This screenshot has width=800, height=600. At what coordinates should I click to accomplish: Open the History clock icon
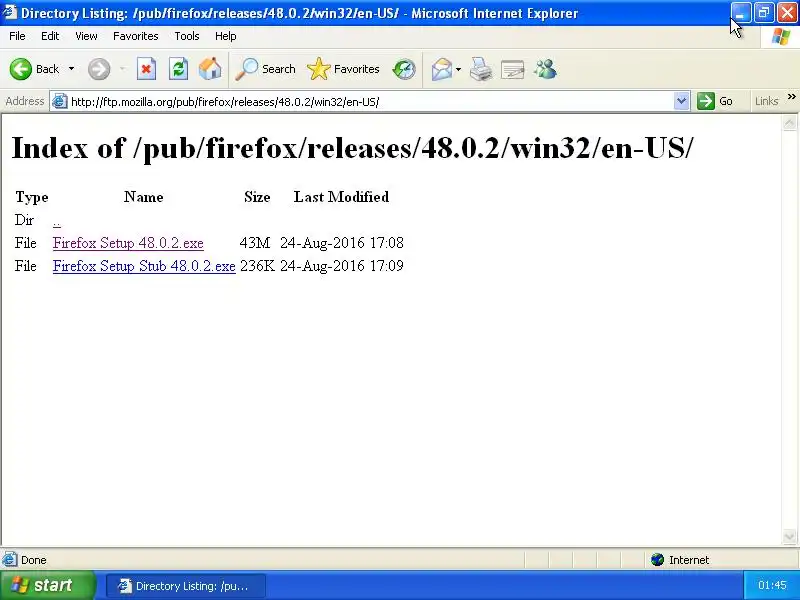[404, 69]
